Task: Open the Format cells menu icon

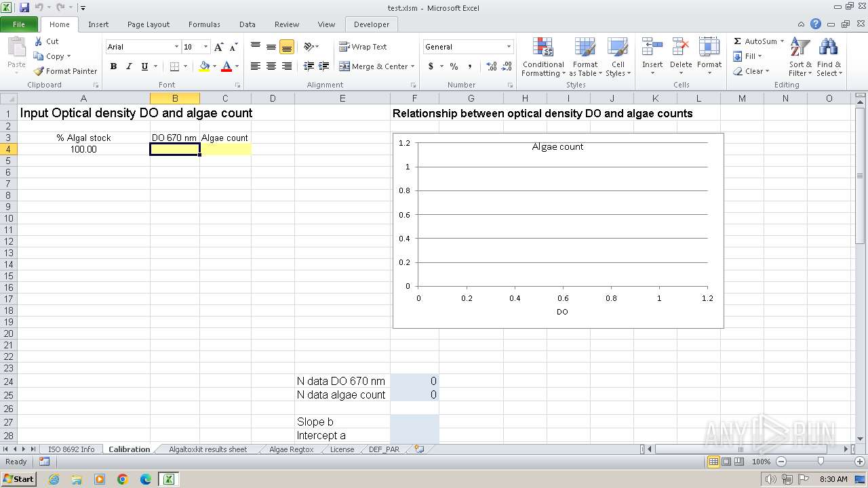Action: (x=709, y=47)
